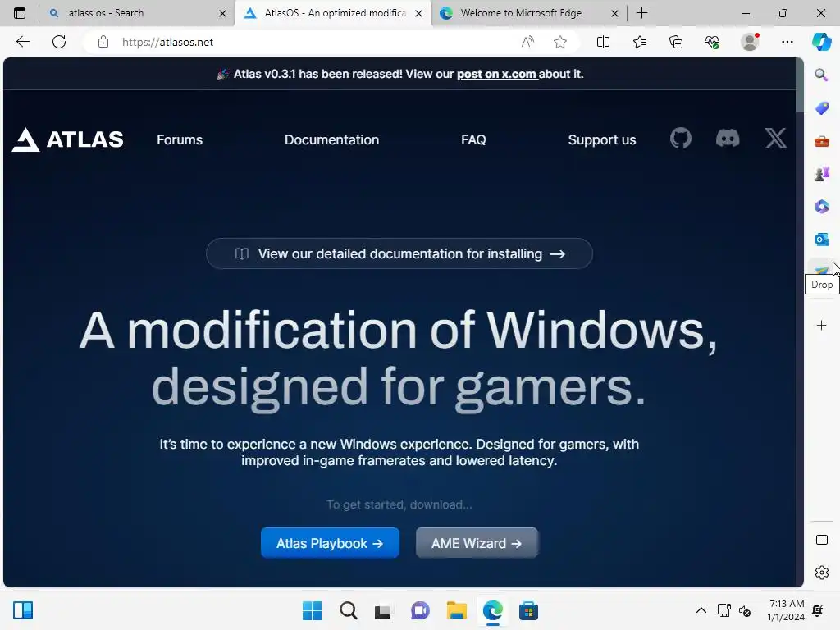Image resolution: width=840 pixels, height=630 pixels.
Task: Toggle split screen icon in toolbar
Action: point(603,42)
